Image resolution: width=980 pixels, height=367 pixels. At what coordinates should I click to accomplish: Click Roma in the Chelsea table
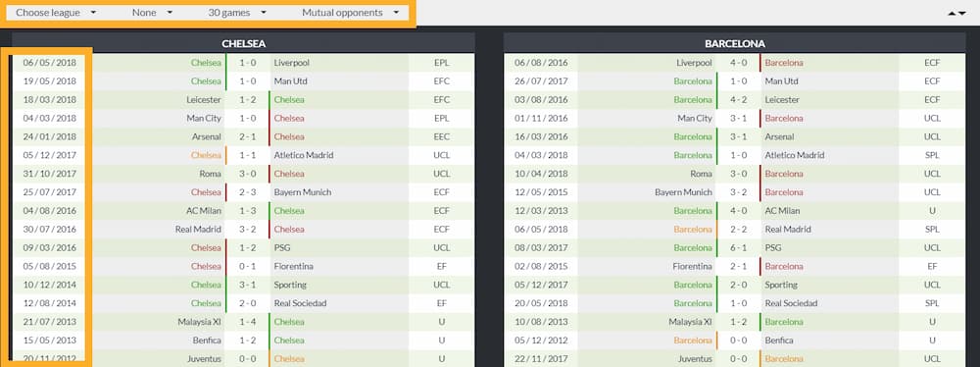pyautogui.click(x=210, y=174)
